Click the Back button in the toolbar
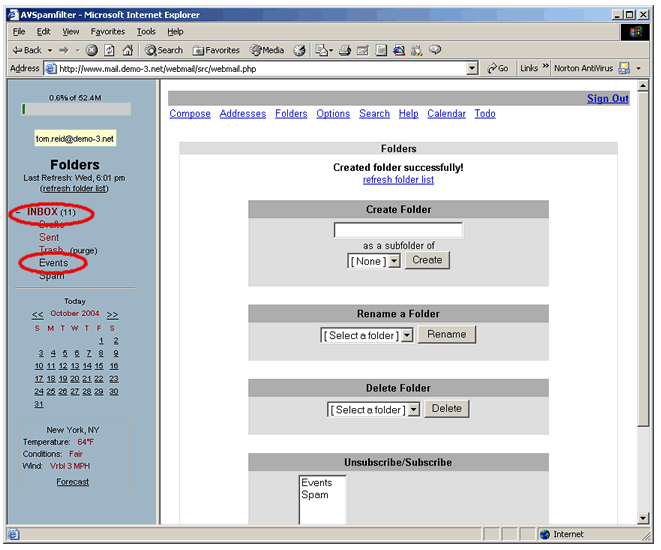Image resolution: width=661 pixels, height=550 pixels. tap(27, 50)
